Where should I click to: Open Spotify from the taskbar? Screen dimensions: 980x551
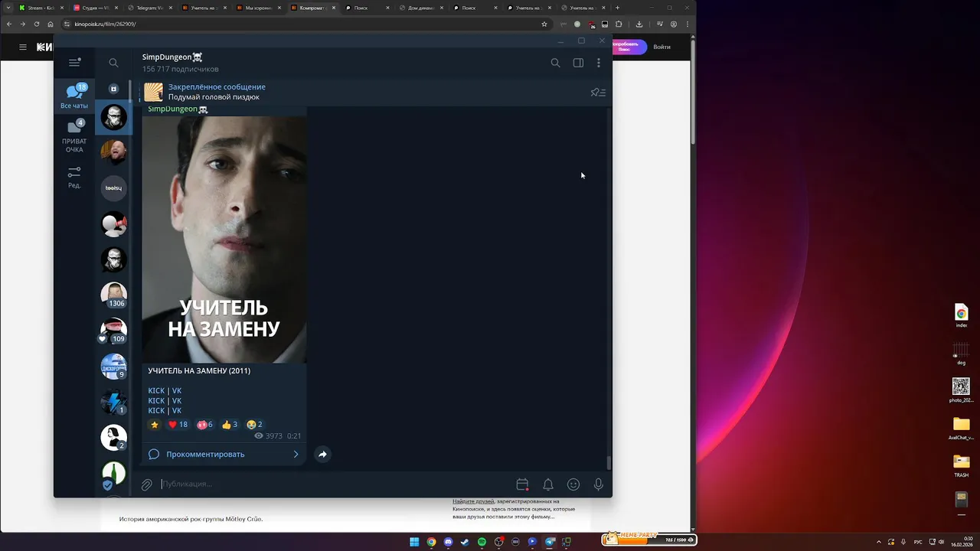[482, 542]
